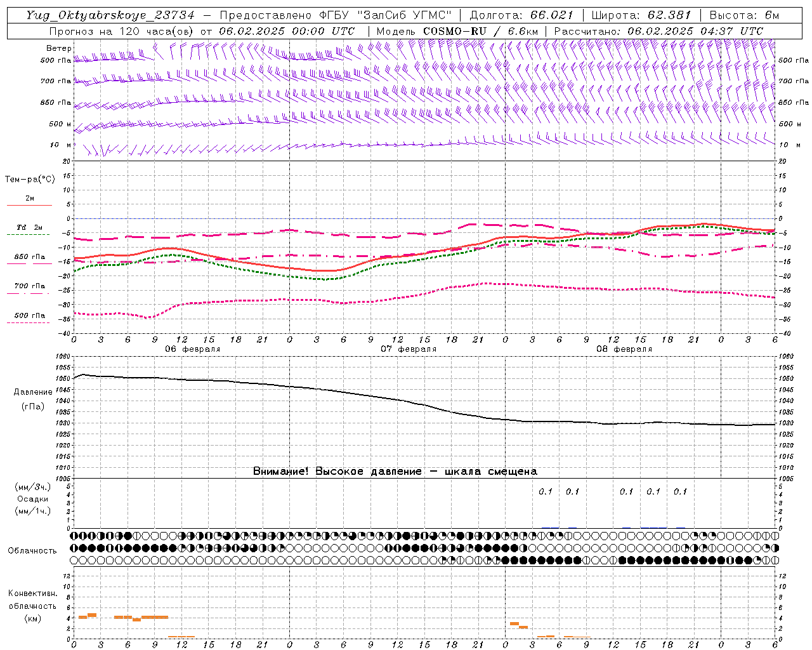Click the Модель COSMO-RU / 6.6км label
812x650 pixels.
457,31
